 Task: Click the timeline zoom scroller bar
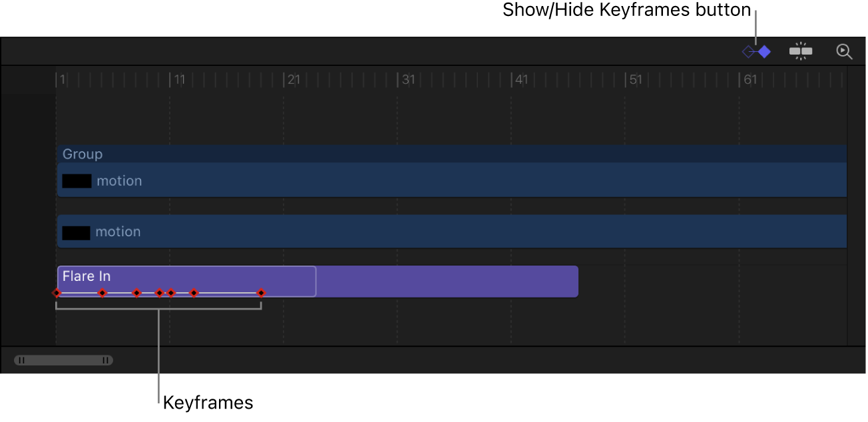(x=63, y=360)
